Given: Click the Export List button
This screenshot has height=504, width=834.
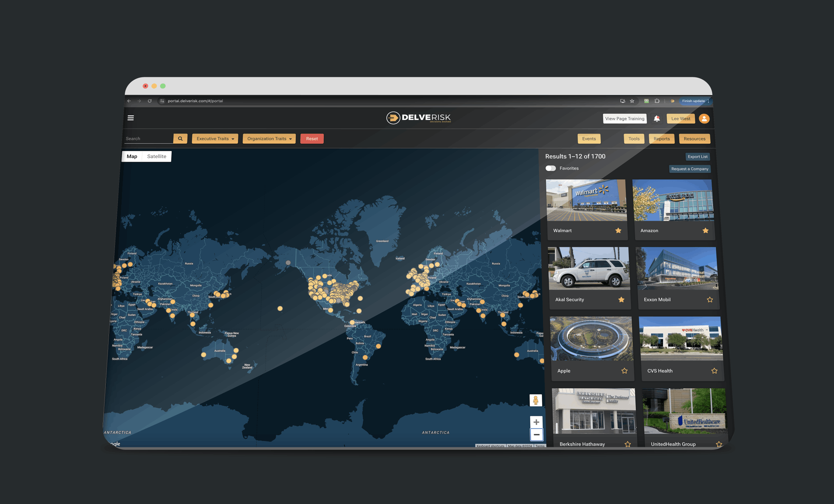Looking at the screenshot, I should point(697,156).
